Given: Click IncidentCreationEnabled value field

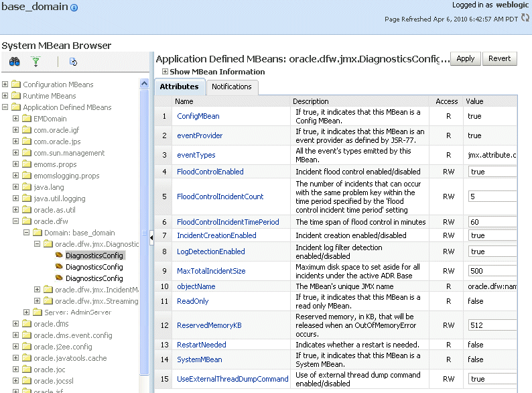Looking at the screenshot, I should (x=492, y=235).
